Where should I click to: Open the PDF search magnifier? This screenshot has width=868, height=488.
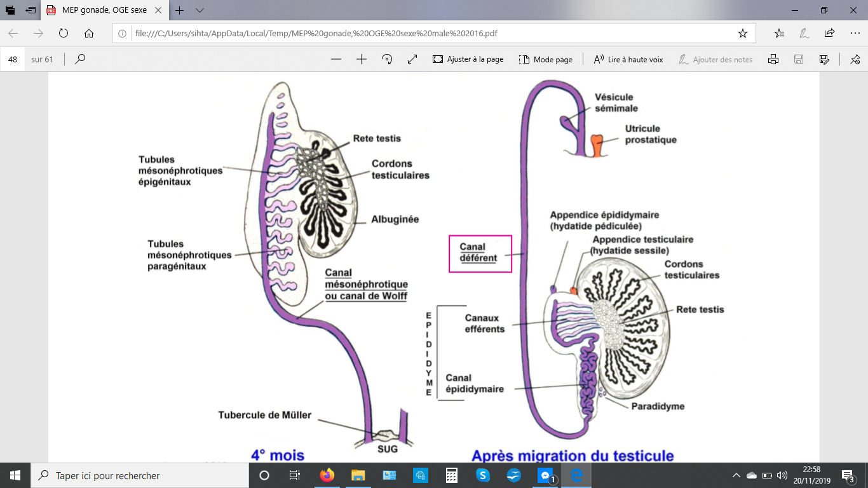(80, 59)
